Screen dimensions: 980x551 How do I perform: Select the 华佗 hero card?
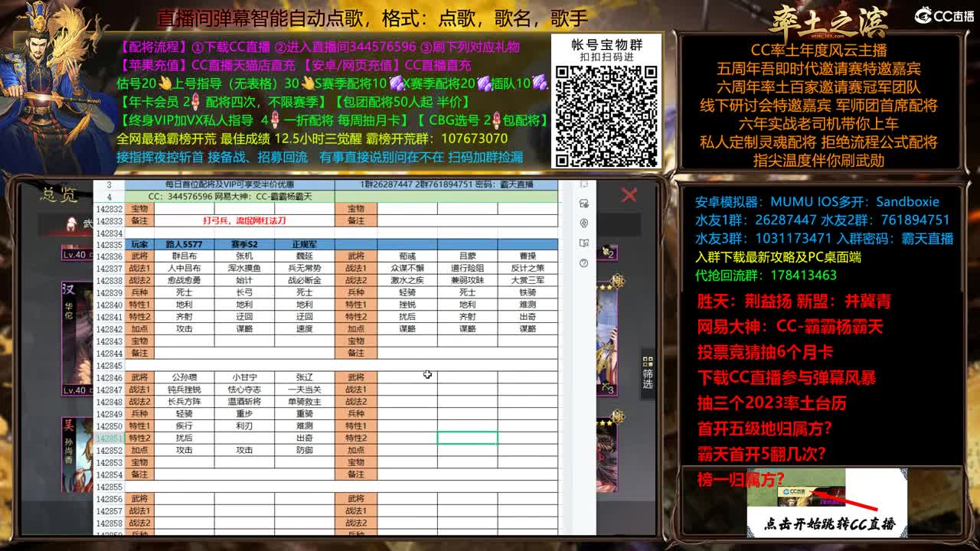coord(77,341)
